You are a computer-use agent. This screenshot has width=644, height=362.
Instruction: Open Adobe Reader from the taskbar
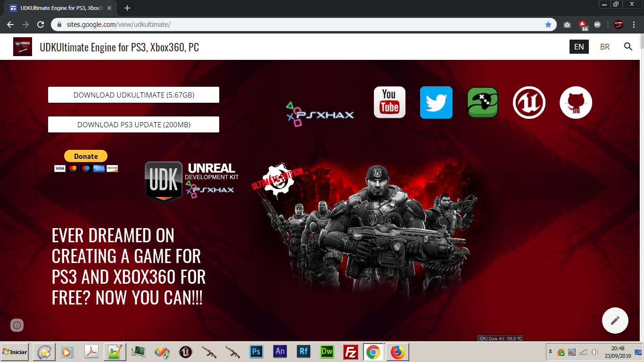[91, 352]
